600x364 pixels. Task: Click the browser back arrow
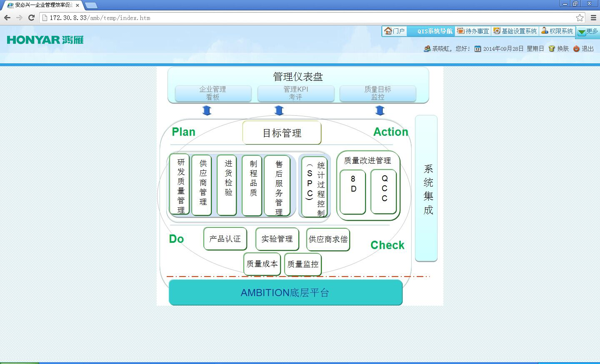(x=7, y=17)
